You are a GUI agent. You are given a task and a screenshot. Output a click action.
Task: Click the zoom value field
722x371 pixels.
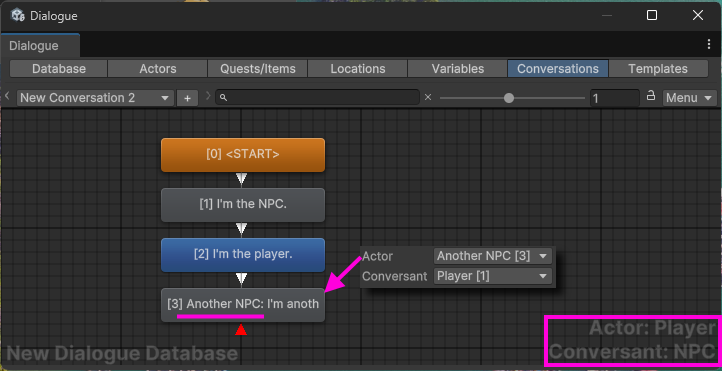point(615,98)
